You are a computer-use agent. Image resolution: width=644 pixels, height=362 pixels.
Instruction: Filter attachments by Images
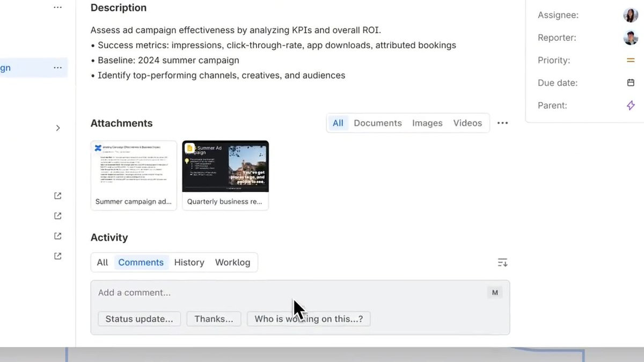[427, 123]
